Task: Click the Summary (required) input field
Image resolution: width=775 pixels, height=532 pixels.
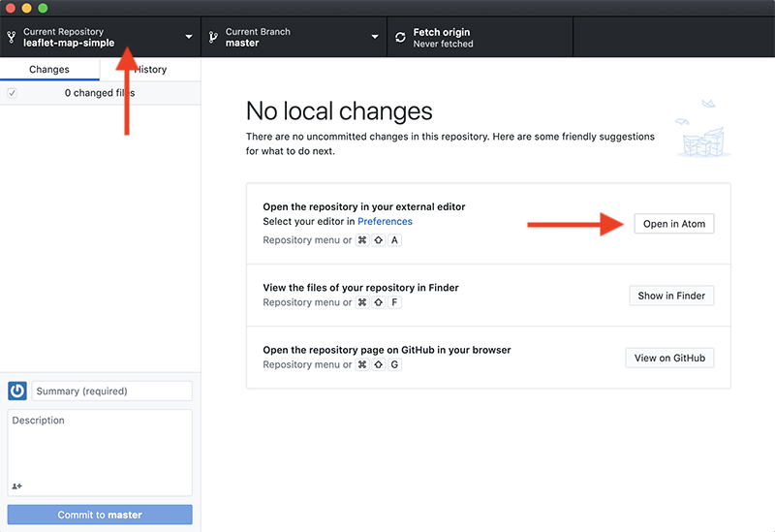Action: [x=111, y=391]
